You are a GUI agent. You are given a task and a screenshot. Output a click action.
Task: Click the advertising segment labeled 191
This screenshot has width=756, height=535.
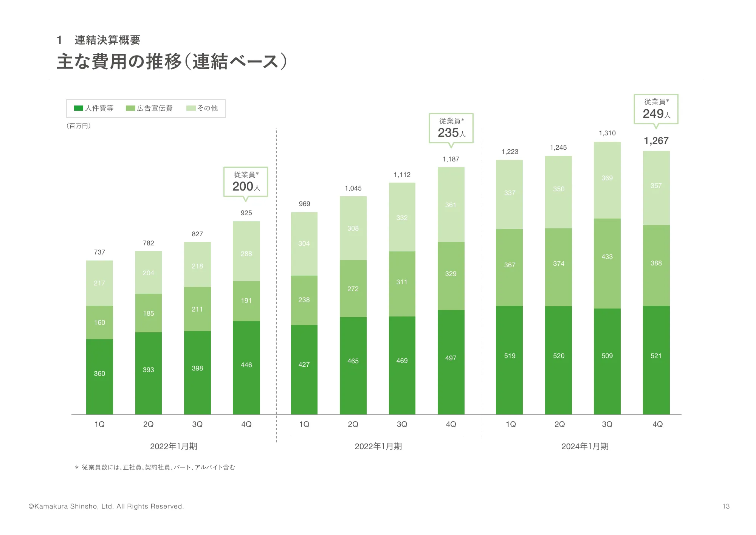tap(246, 301)
